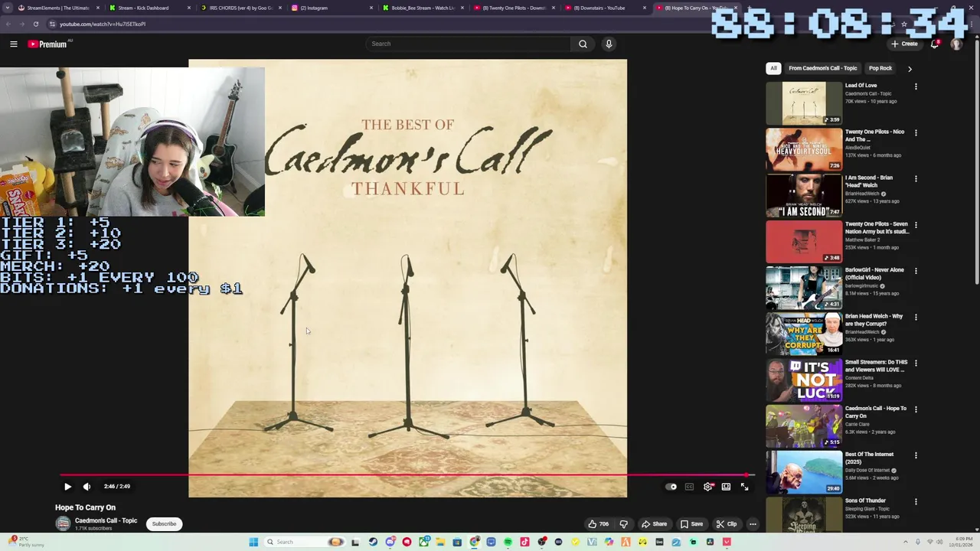This screenshot has width=980, height=551.
Task: Open File Explorer folder on taskbar
Action: pos(440,542)
